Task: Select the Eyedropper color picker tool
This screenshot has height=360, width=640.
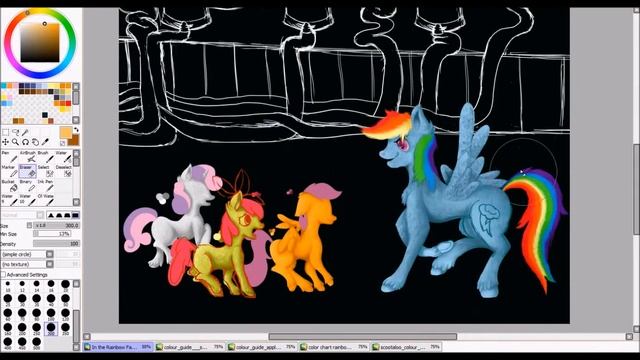Action: click(45, 142)
